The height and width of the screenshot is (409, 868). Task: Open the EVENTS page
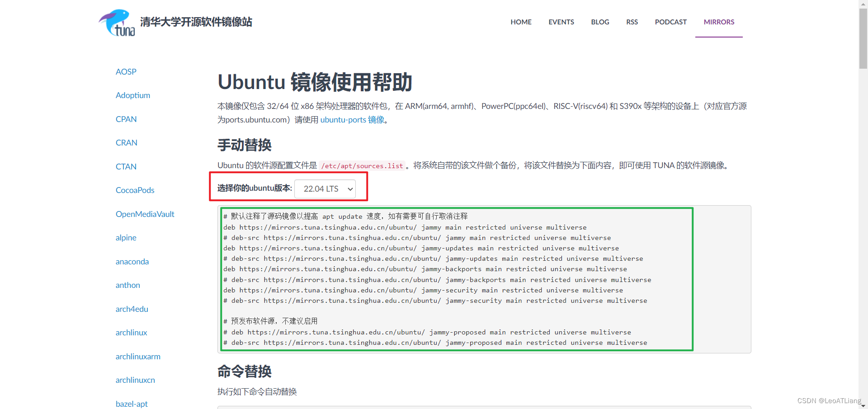coord(561,22)
